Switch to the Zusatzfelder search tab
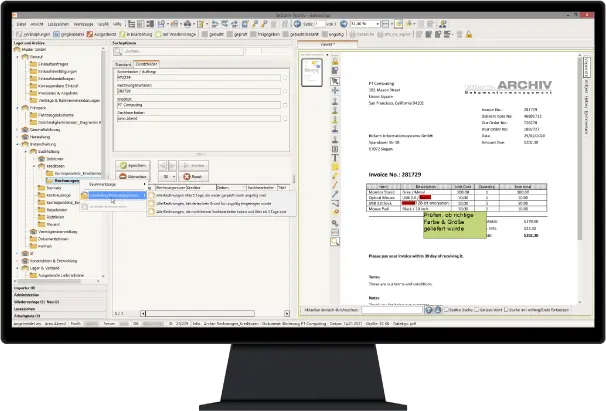 146,64
